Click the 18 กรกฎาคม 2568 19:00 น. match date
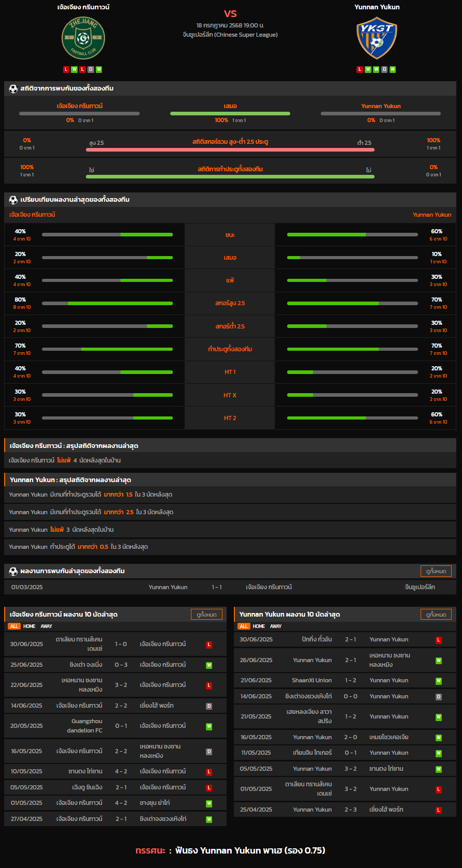This screenshot has width=462, height=868. click(230, 25)
